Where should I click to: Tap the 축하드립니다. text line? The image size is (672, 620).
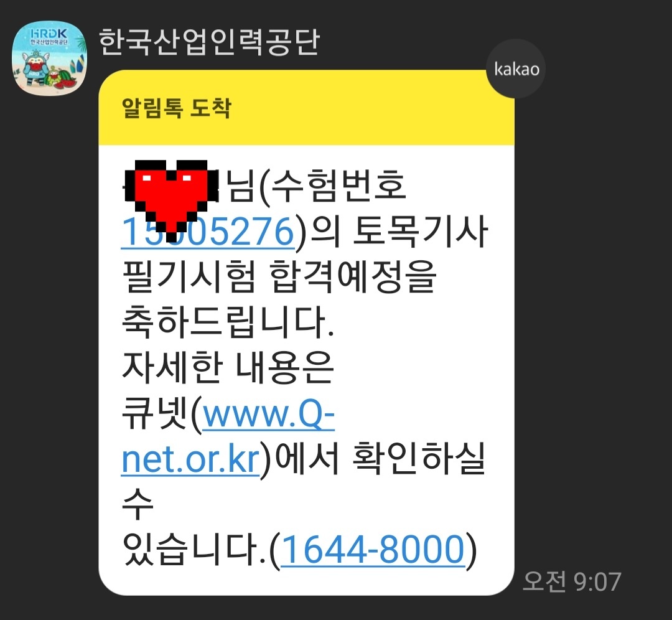228,322
